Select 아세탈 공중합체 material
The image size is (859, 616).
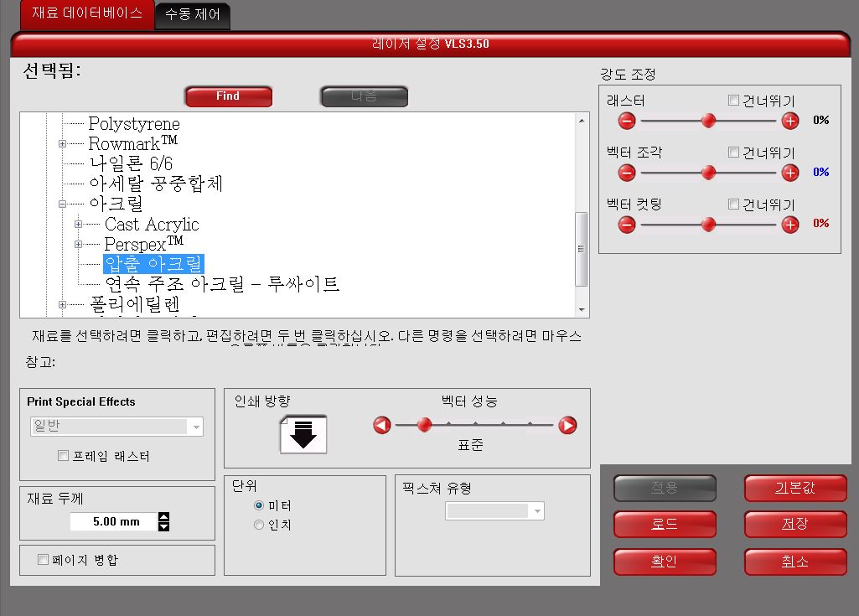click(x=156, y=184)
